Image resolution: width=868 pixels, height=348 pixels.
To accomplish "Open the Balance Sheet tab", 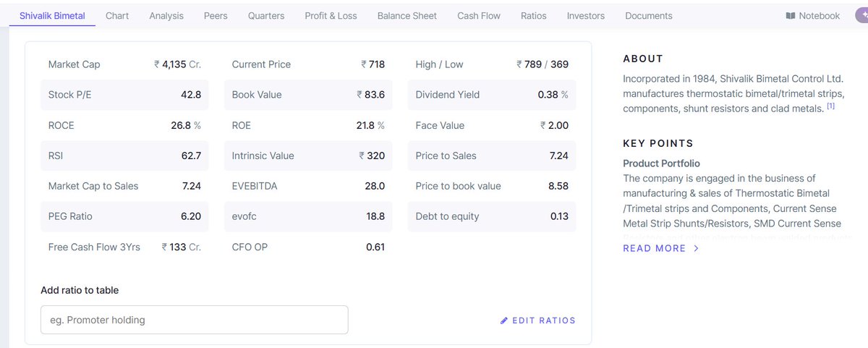I will click(x=407, y=16).
